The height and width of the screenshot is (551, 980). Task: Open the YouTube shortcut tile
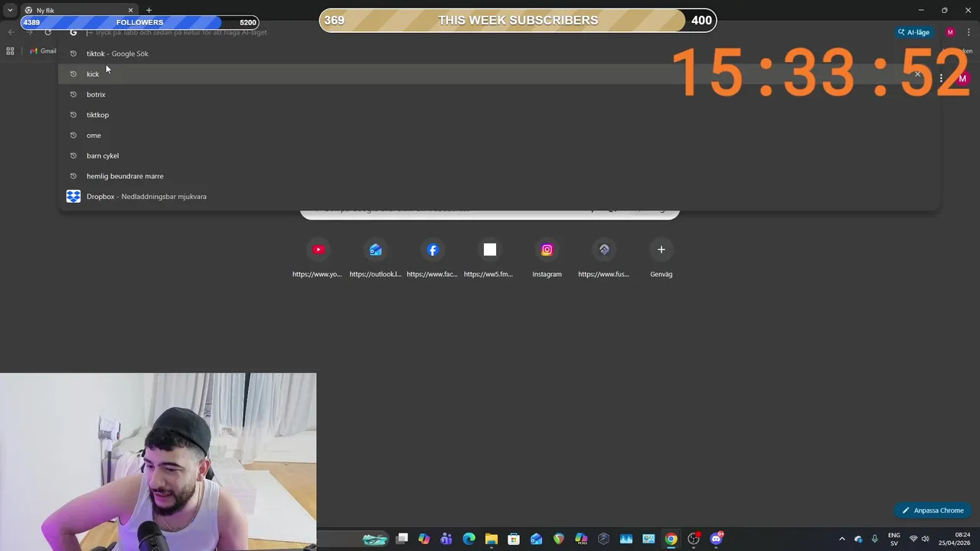(318, 257)
